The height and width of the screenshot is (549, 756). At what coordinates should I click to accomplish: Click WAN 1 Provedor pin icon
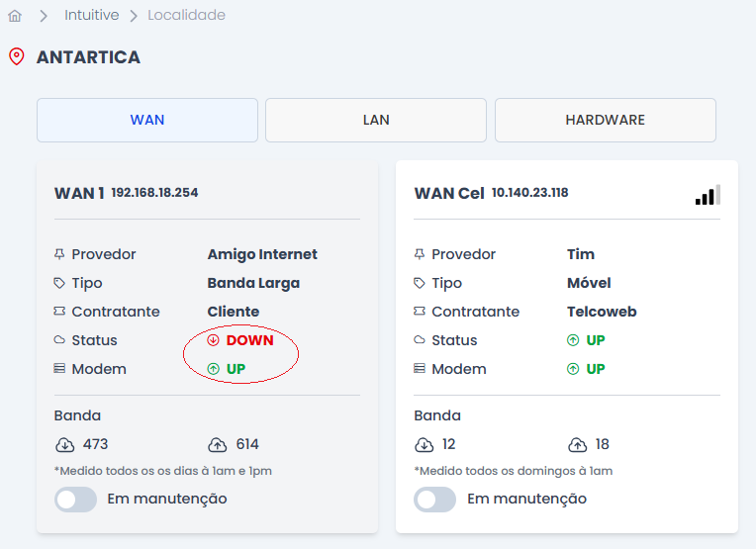coord(59,254)
